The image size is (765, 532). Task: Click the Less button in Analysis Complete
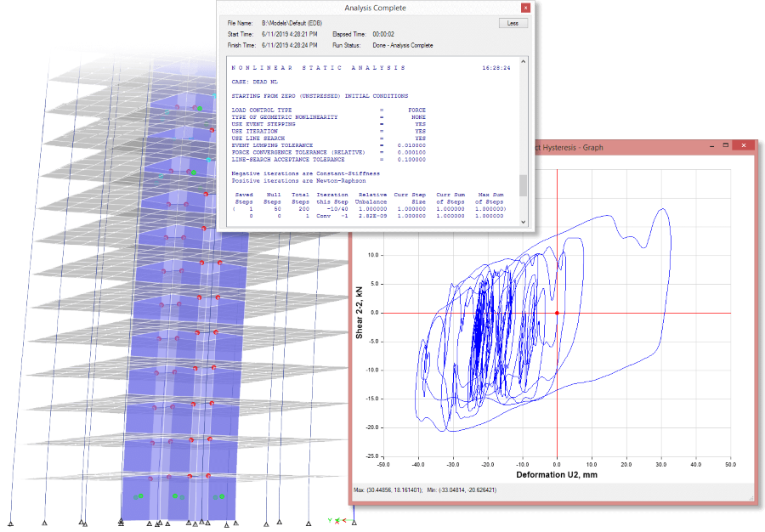513,23
